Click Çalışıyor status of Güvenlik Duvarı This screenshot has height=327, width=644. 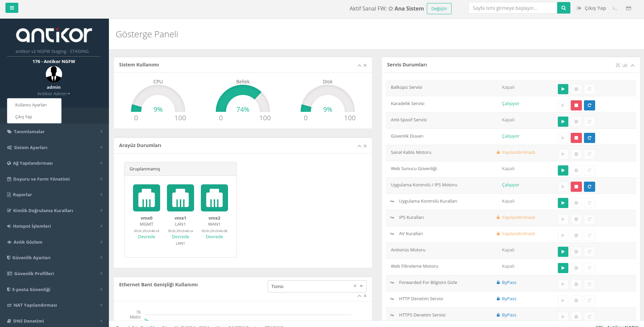[511, 136]
